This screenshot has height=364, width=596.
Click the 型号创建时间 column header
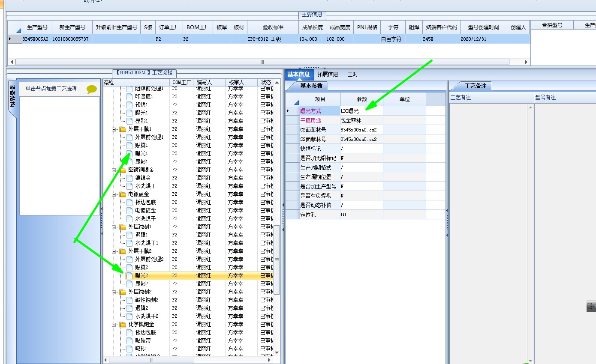(x=483, y=27)
